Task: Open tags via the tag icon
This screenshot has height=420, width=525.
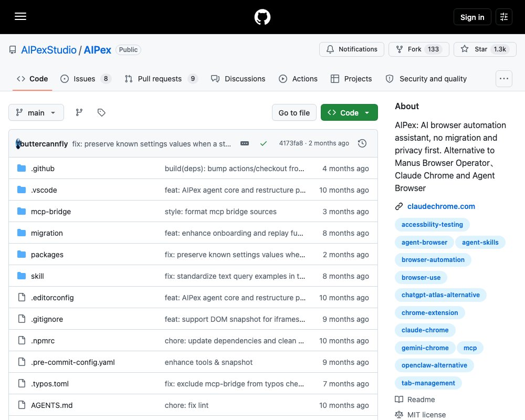Action: point(101,112)
